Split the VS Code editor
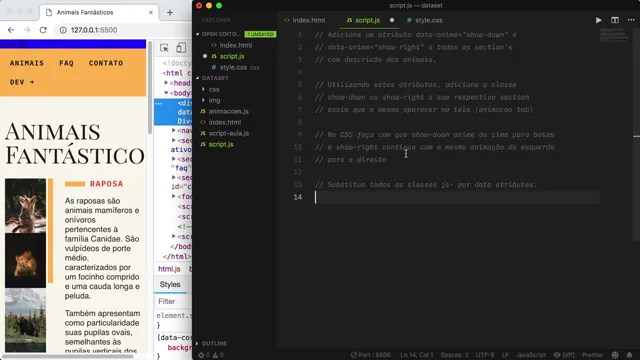The width and height of the screenshot is (640, 360). coord(615,20)
